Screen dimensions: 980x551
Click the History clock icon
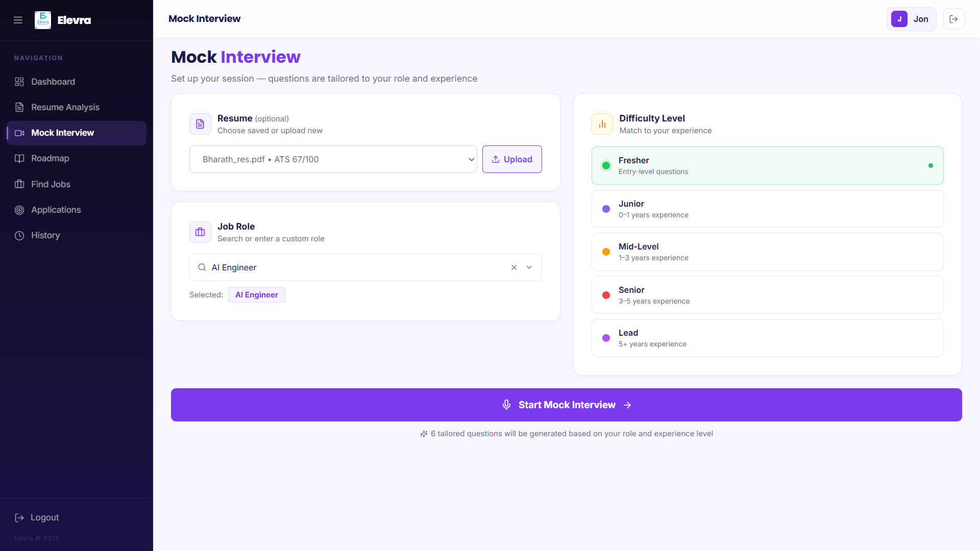click(x=19, y=235)
